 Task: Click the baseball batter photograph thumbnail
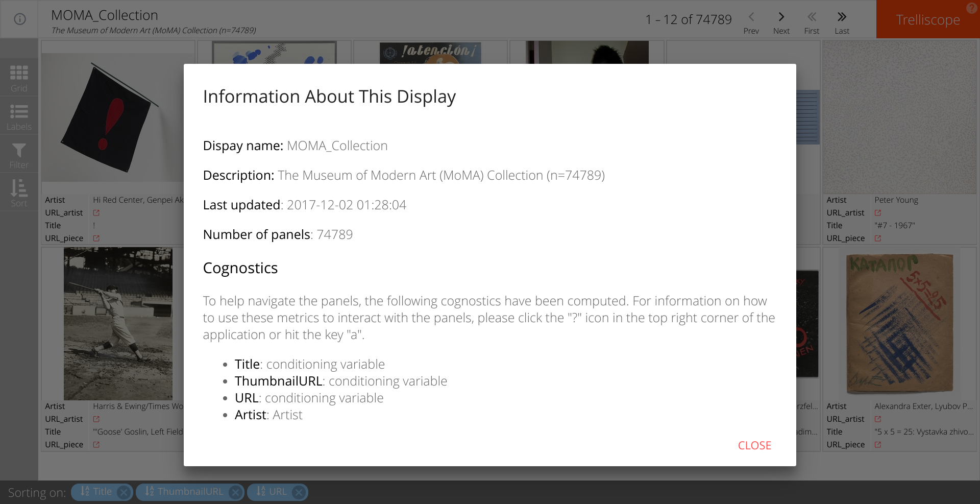tap(118, 323)
